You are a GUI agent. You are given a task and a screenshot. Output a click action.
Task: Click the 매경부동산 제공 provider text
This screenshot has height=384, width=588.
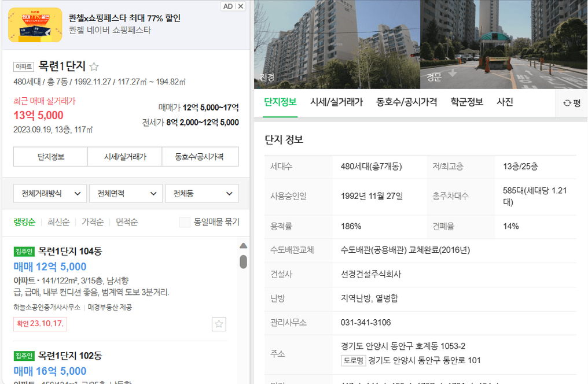tap(110, 307)
